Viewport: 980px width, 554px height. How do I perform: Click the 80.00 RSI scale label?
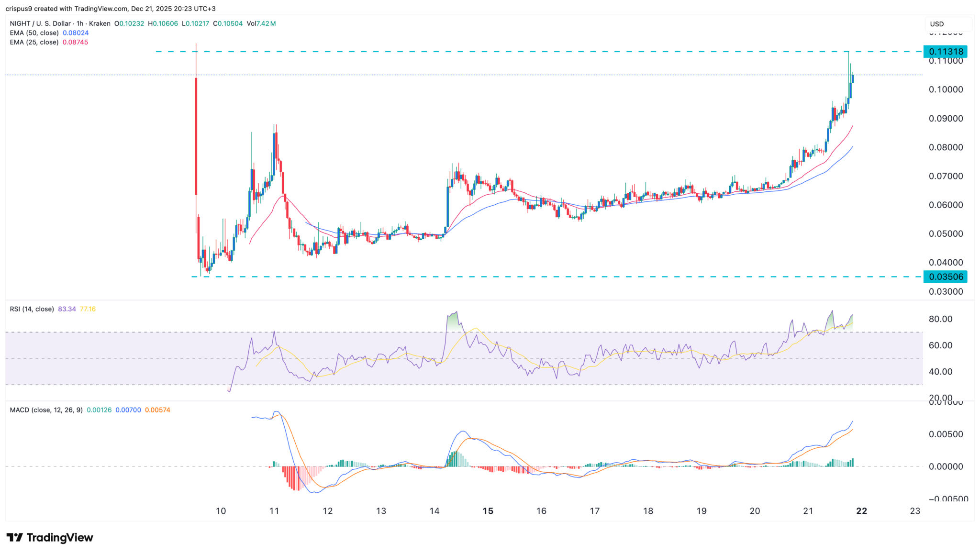pyautogui.click(x=940, y=319)
